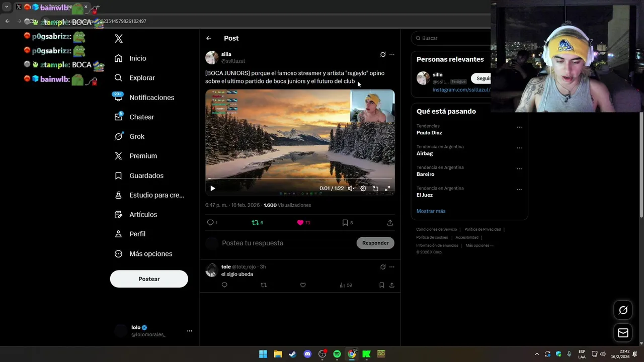
Task: Click the Responder button
Action: (375, 243)
